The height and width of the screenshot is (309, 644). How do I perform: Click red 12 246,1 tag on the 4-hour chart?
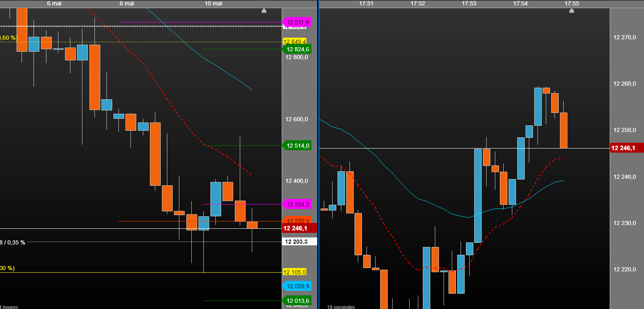coord(299,228)
